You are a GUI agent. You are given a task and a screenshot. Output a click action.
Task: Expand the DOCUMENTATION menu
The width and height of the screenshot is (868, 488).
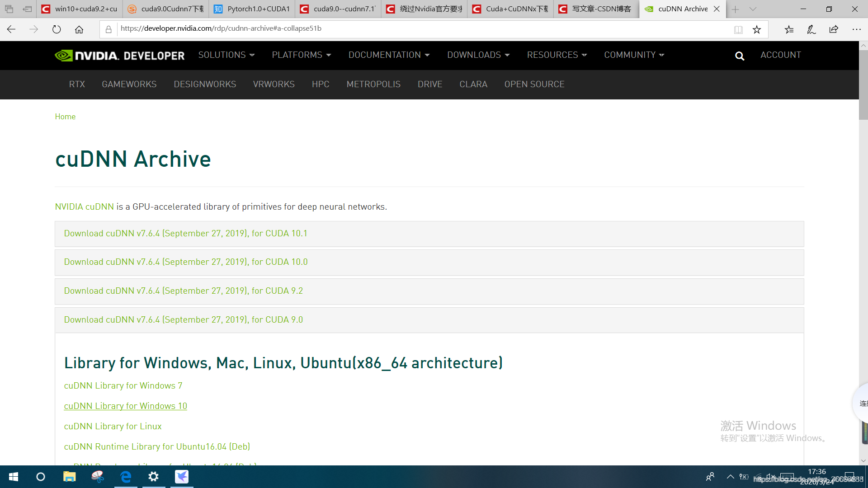tap(389, 55)
